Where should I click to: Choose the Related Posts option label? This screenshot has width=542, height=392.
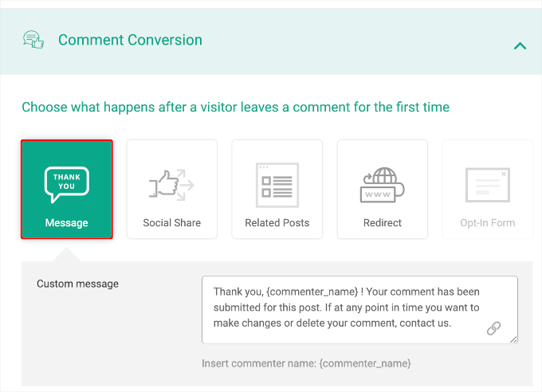(277, 223)
